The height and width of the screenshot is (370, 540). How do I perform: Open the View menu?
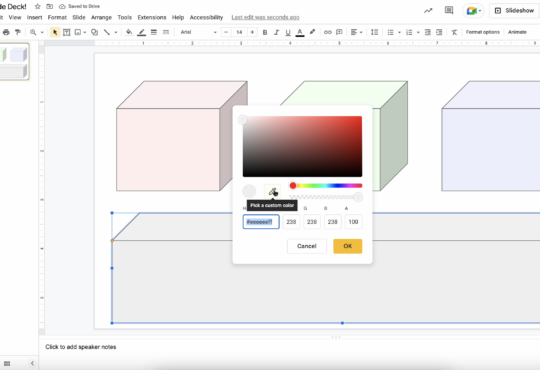[15, 17]
